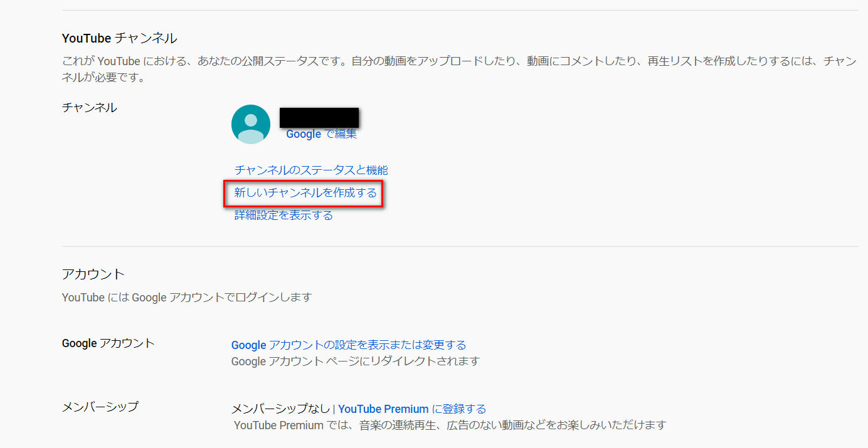Click the 'これが YouTube における' channel description paragraph

point(459,70)
